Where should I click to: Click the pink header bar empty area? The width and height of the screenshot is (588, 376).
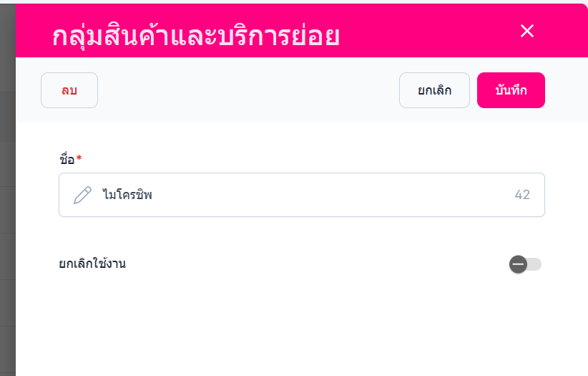[429, 31]
